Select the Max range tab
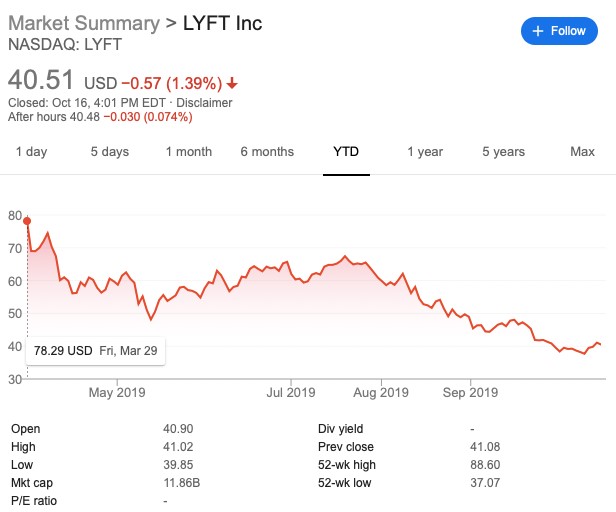 pyautogui.click(x=582, y=152)
